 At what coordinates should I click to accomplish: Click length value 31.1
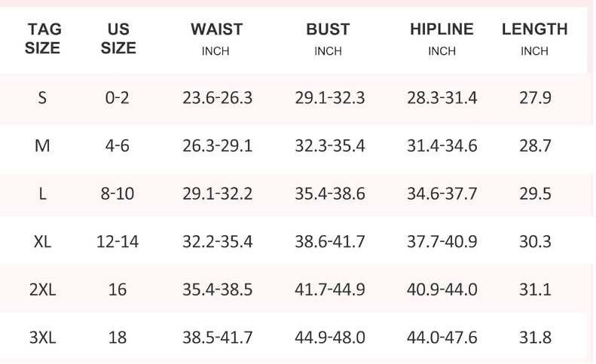click(535, 289)
